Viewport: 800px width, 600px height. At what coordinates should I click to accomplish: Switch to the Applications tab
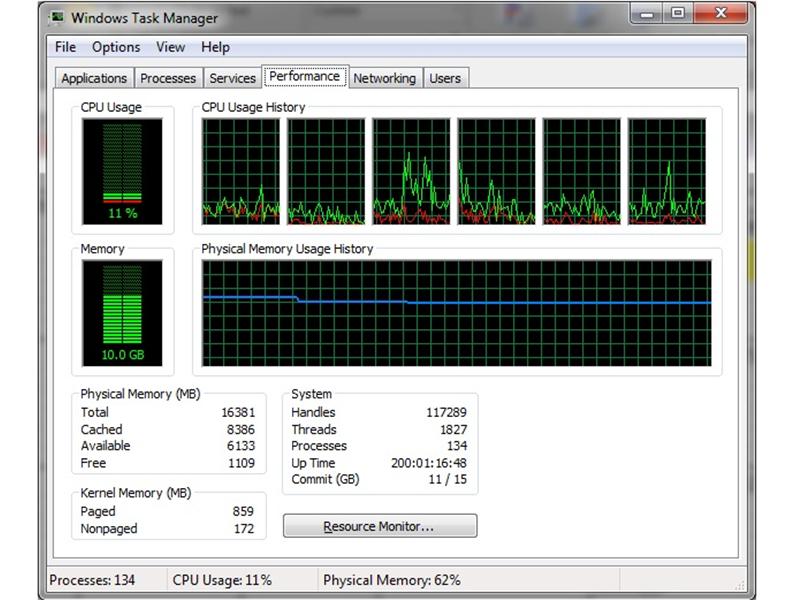(x=93, y=78)
